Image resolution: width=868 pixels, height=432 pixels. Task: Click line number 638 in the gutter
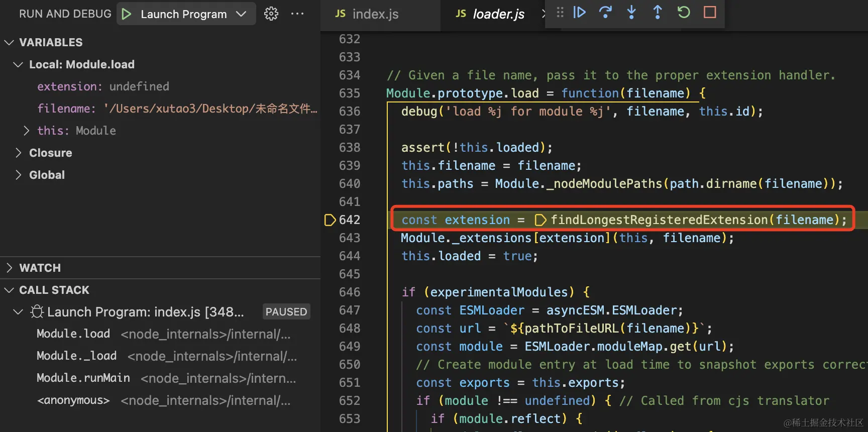350,148
